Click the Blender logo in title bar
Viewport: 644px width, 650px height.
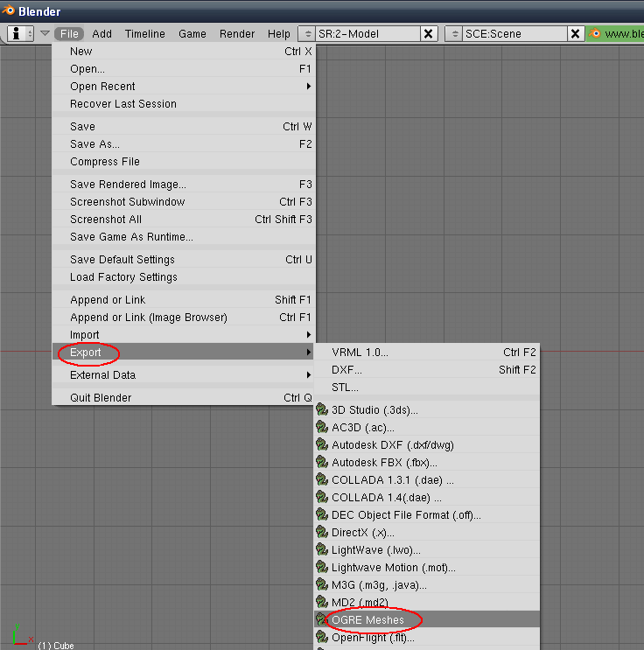[8, 10]
